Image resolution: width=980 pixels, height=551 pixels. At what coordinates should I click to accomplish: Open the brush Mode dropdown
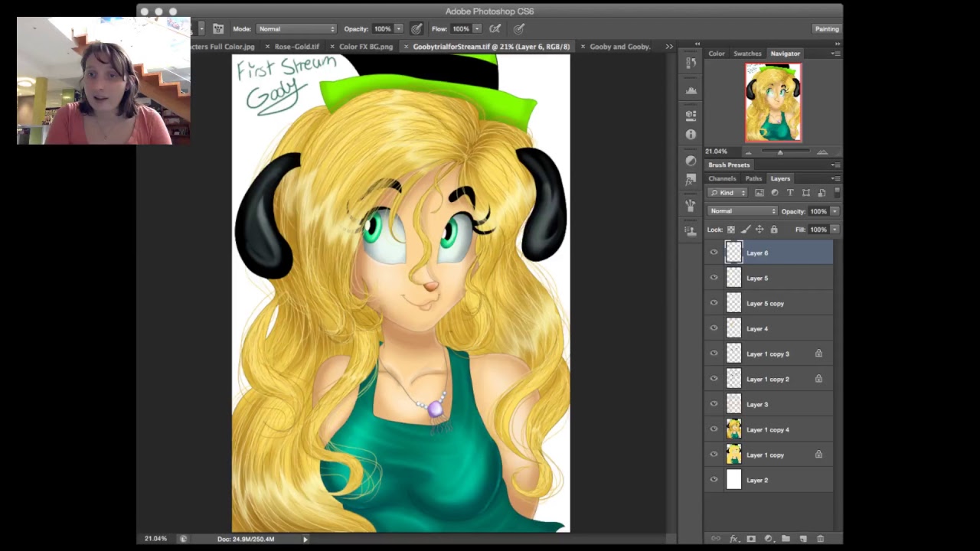tap(296, 29)
